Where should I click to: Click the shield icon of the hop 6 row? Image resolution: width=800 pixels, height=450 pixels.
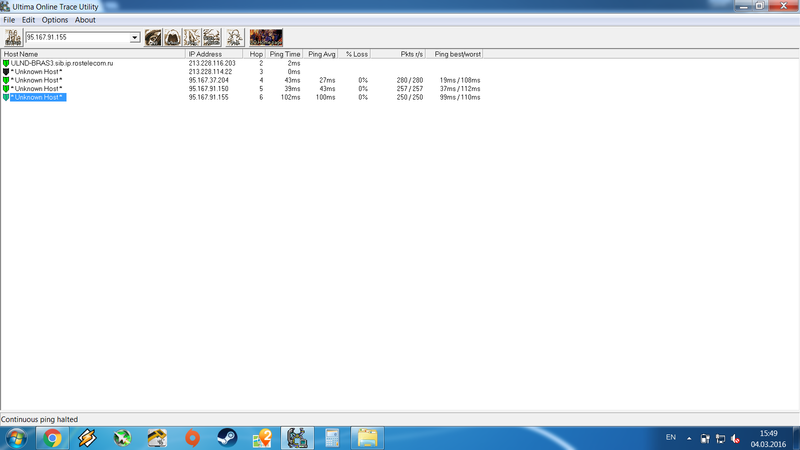coord(6,97)
